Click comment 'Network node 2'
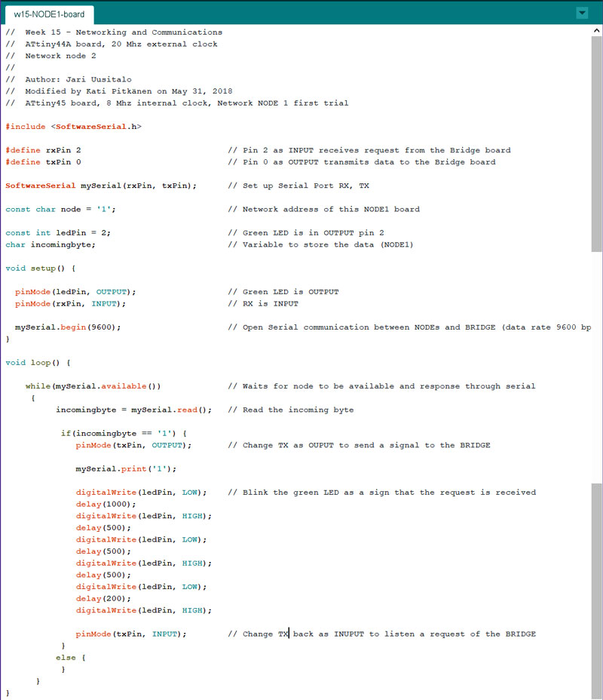 click(60, 56)
